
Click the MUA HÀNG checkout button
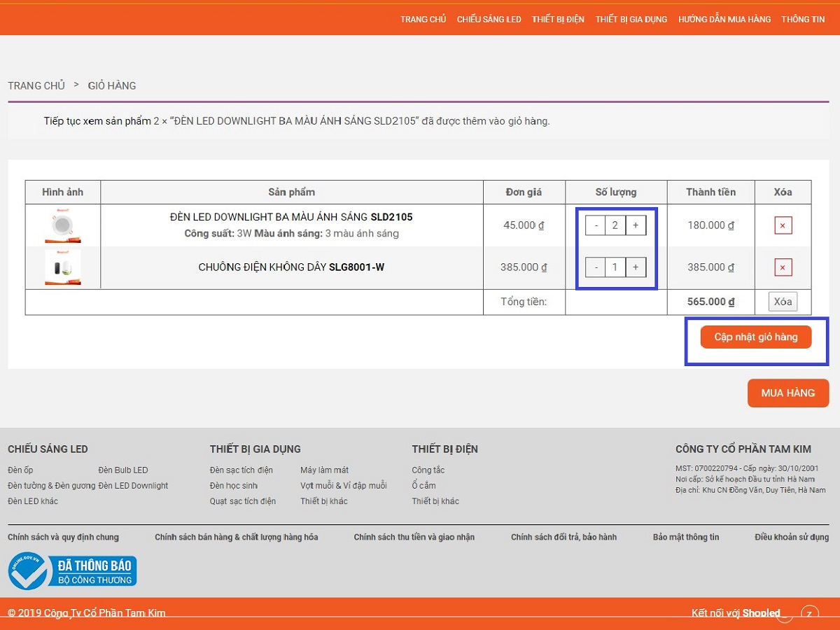click(787, 393)
